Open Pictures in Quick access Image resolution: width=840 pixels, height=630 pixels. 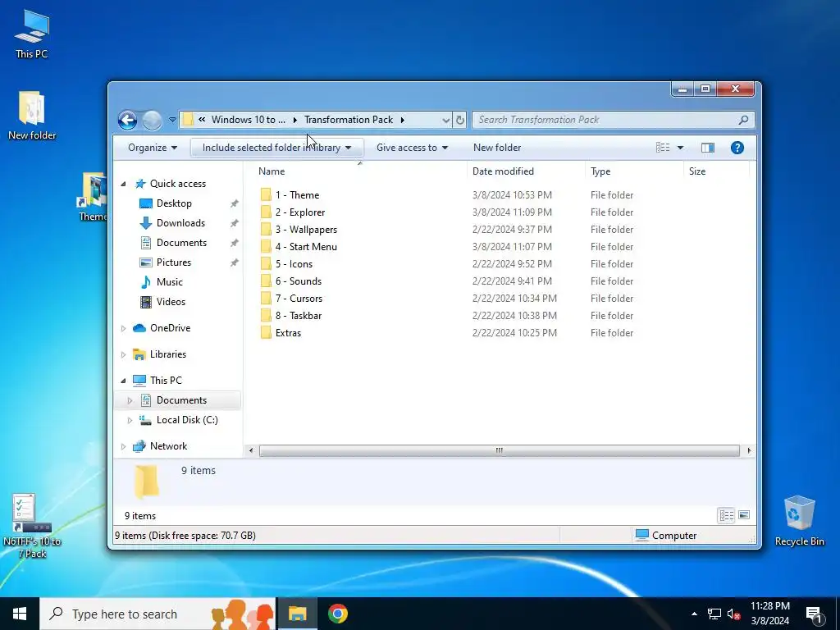[x=174, y=262]
